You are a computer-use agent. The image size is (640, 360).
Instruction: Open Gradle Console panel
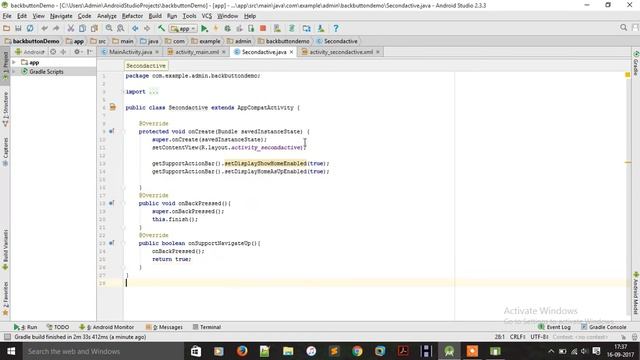pos(603,327)
